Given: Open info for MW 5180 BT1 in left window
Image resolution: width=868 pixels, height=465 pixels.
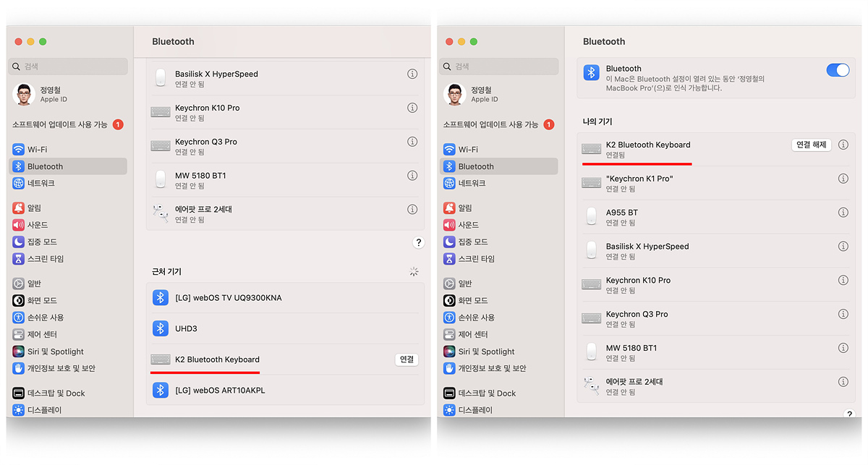Looking at the screenshot, I should click(x=412, y=175).
